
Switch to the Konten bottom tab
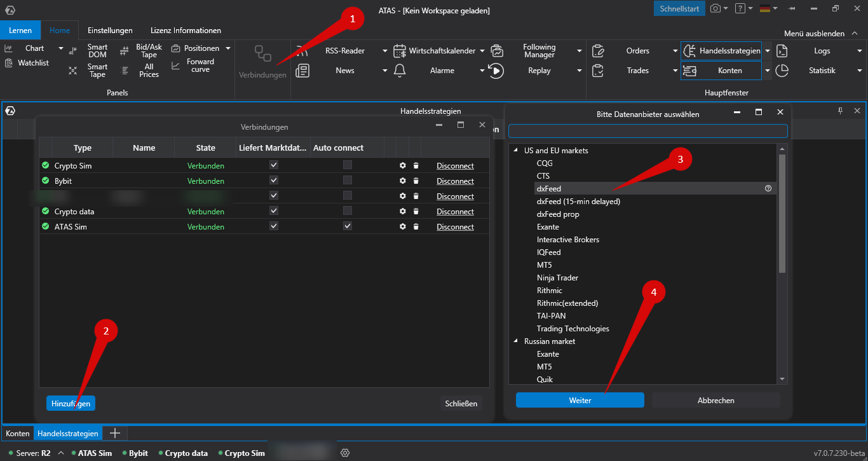(18, 434)
